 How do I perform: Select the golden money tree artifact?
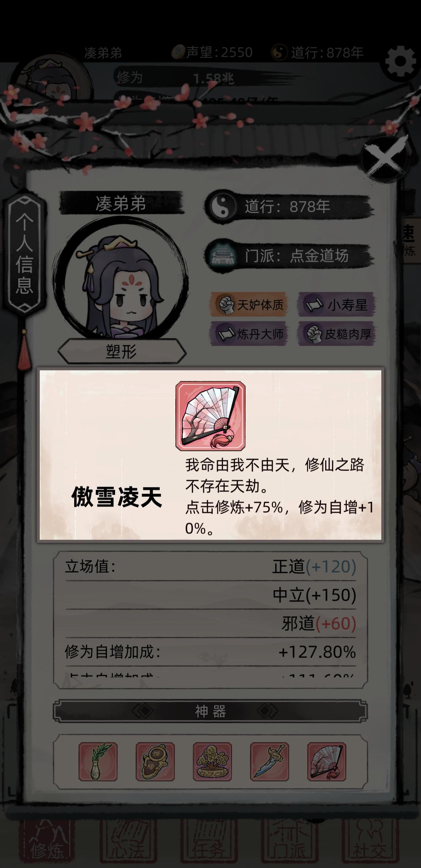pos(212,762)
